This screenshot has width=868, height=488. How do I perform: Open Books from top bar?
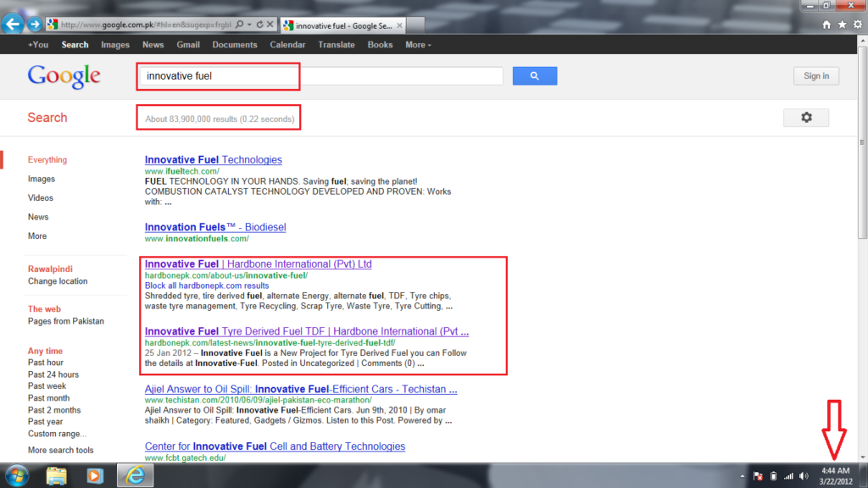pyautogui.click(x=380, y=45)
